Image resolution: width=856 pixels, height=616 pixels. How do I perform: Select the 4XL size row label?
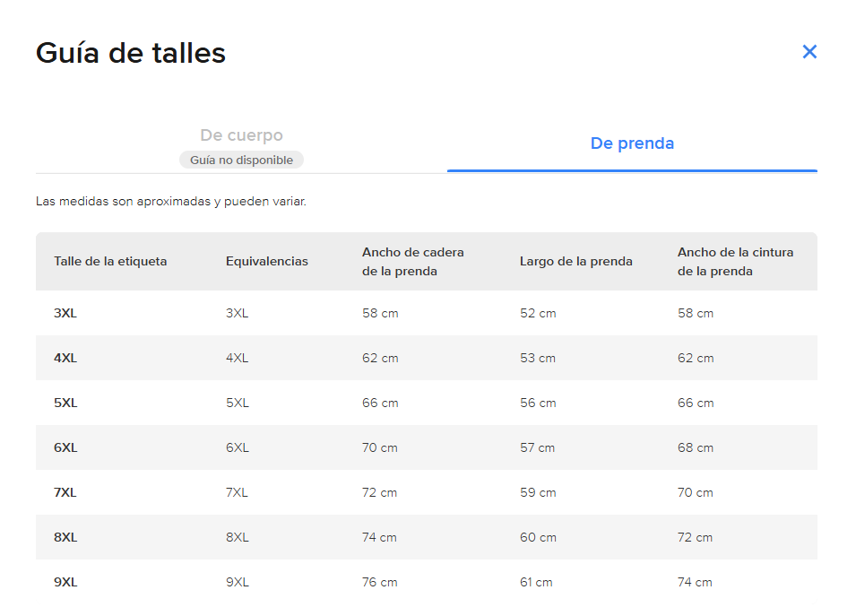click(65, 358)
